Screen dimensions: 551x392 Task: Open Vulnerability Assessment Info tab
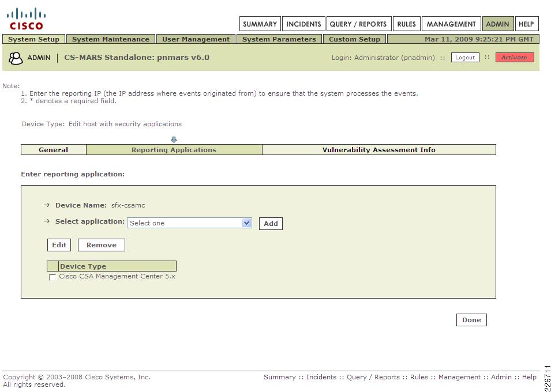tap(379, 150)
